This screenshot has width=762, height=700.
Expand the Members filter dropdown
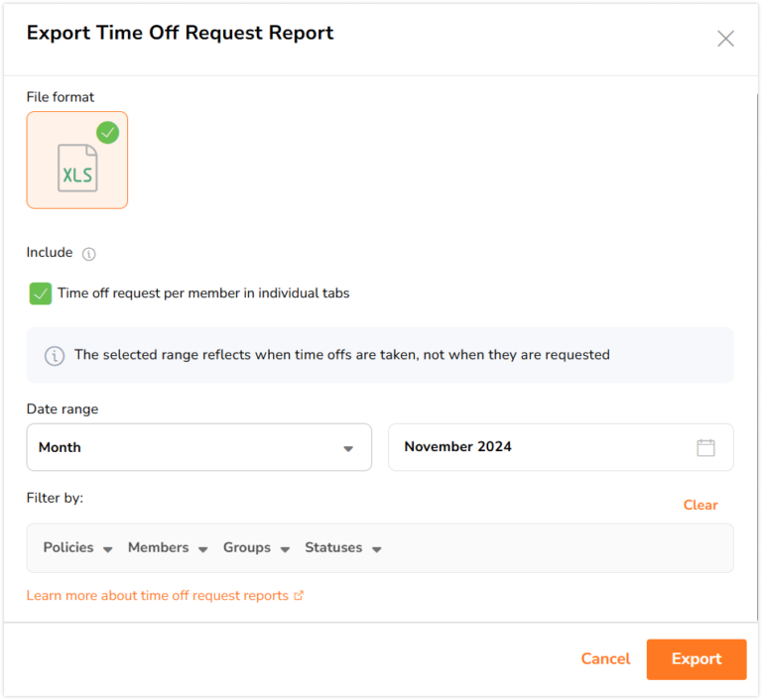(168, 548)
